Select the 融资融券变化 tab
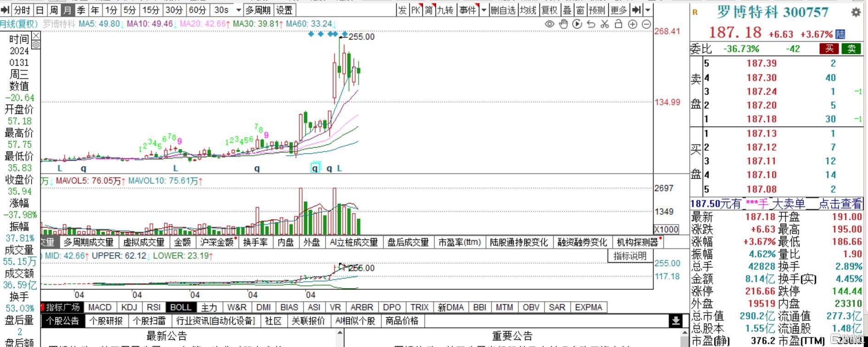The width and height of the screenshot is (868, 347). (x=582, y=242)
